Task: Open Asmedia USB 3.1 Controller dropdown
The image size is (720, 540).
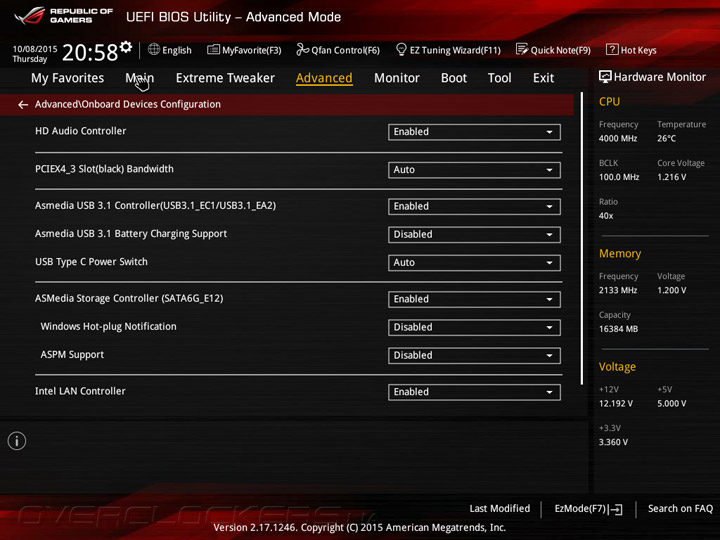Action: pyautogui.click(x=474, y=207)
